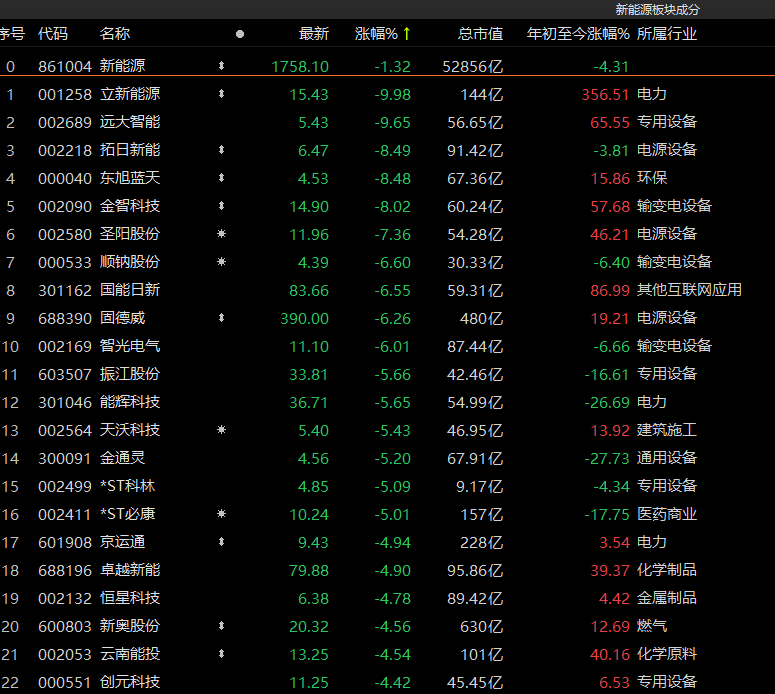Click 电力 industry for 京运通
775x694 pixels.
coord(652,542)
